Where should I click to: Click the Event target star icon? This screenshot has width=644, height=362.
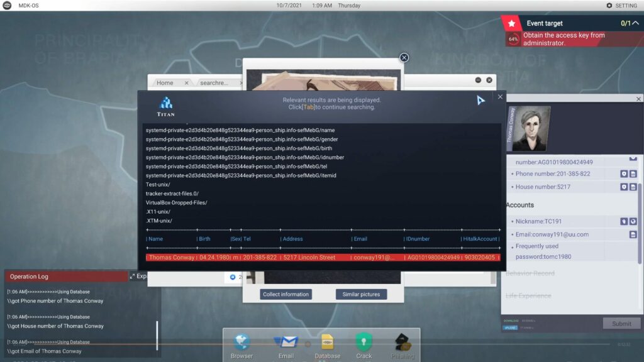click(511, 23)
